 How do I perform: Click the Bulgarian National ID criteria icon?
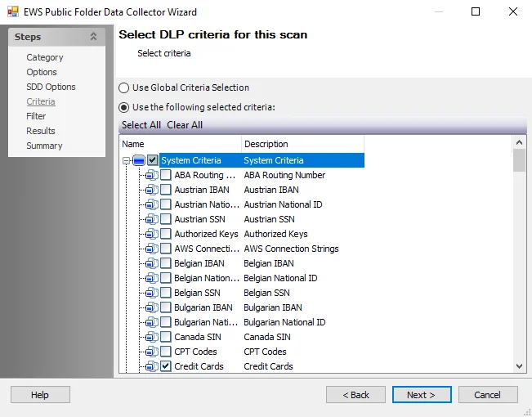(152, 322)
